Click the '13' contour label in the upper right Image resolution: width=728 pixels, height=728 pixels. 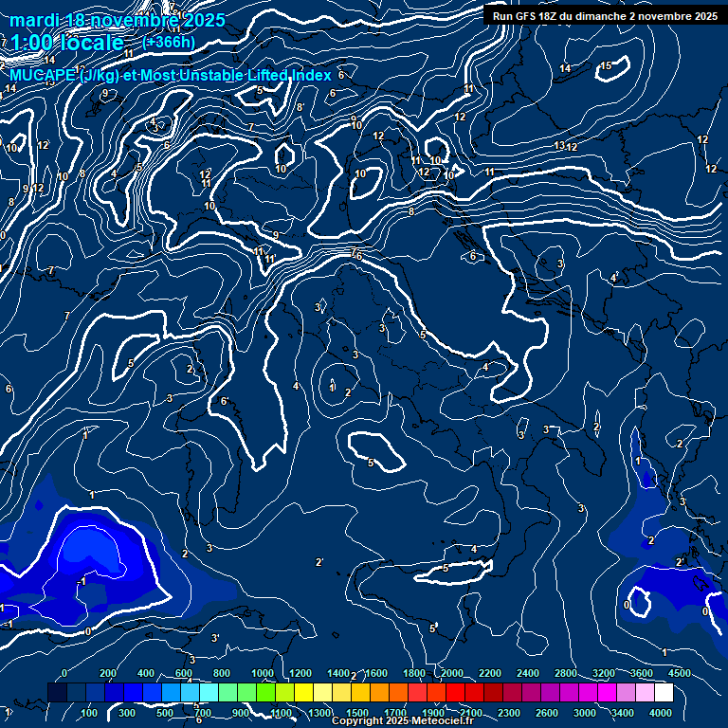click(x=559, y=145)
